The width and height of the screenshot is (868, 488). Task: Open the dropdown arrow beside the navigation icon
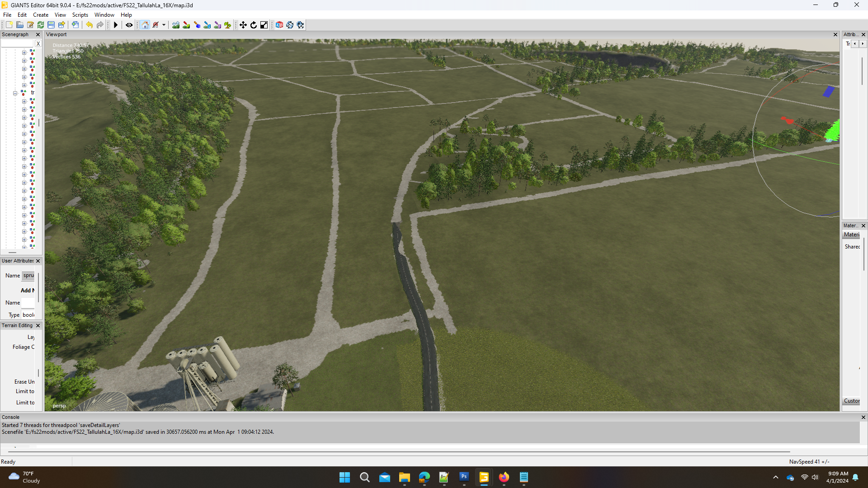coord(164,25)
